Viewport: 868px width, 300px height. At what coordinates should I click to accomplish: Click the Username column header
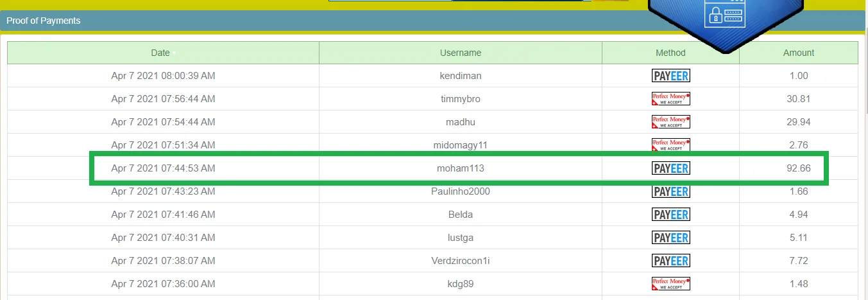click(x=460, y=53)
